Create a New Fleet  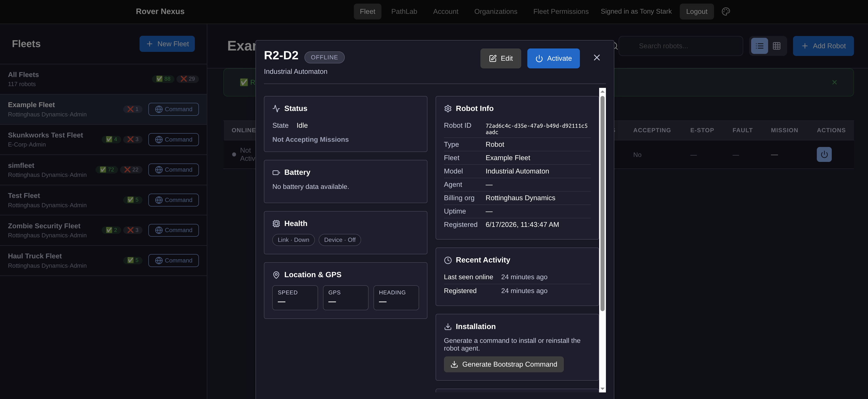pos(167,44)
